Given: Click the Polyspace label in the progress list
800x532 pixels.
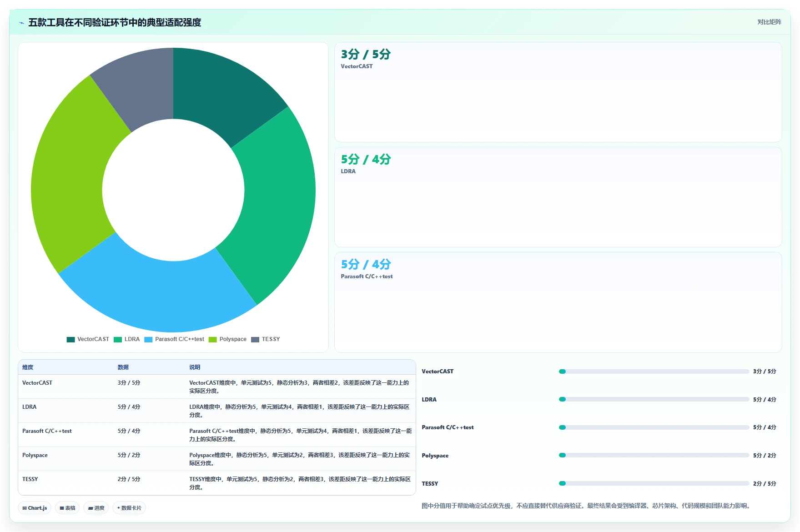Looking at the screenshot, I should [x=435, y=456].
